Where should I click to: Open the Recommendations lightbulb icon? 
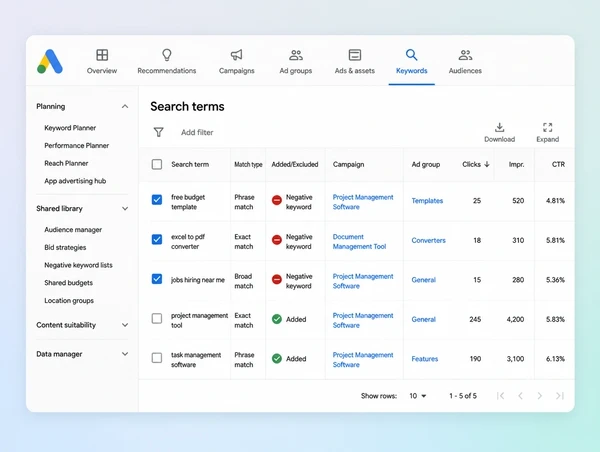pos(167,55)
